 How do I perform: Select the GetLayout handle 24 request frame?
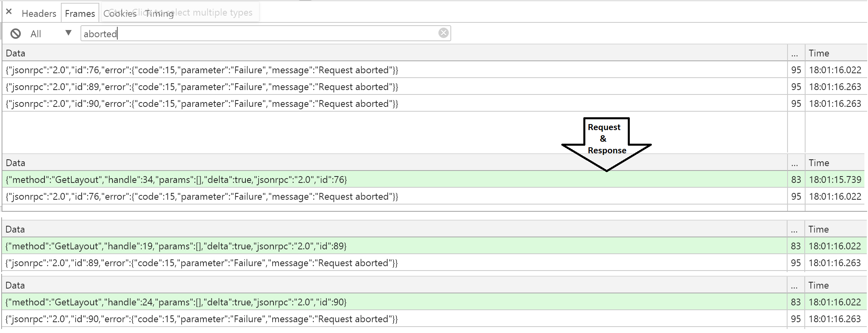tap(434, 302)
